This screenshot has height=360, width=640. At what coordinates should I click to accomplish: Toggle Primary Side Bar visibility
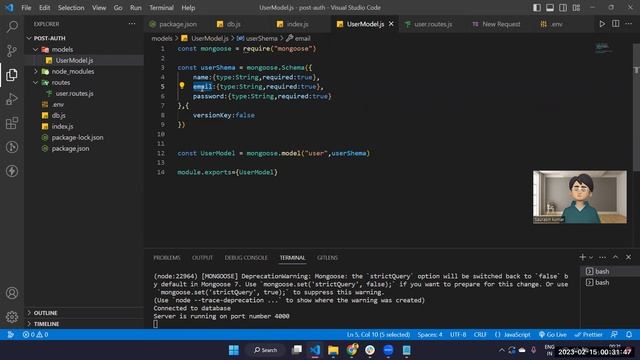coord(537,8)
